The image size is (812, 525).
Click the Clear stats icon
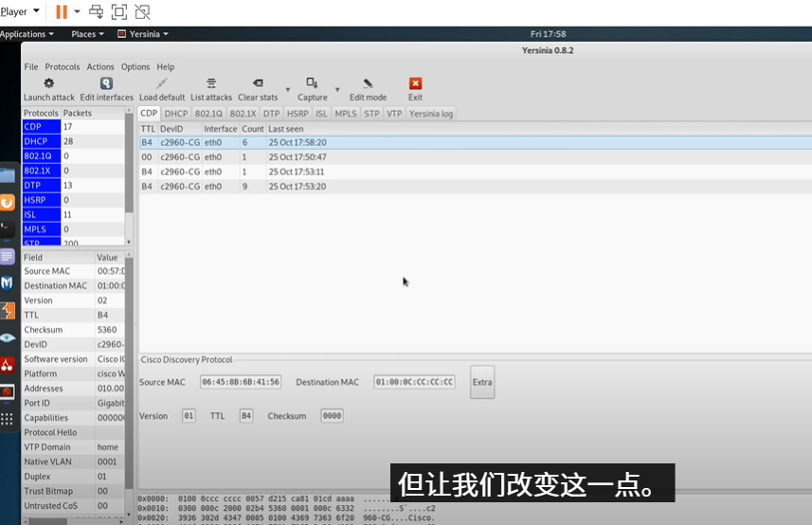pos(258,83)
